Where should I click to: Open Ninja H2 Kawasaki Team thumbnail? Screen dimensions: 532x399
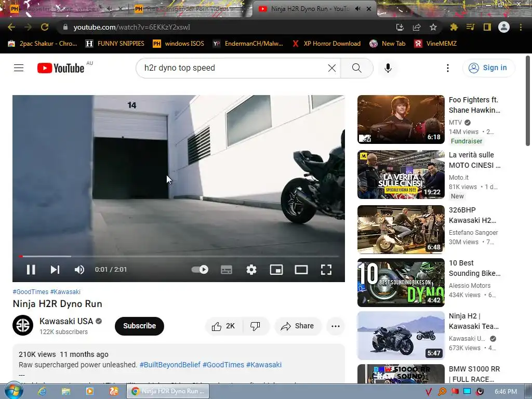pos(401,336)
